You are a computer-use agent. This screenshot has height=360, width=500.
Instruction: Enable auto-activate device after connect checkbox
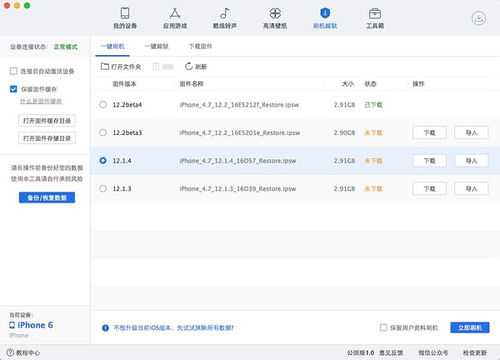pos(14,71)
